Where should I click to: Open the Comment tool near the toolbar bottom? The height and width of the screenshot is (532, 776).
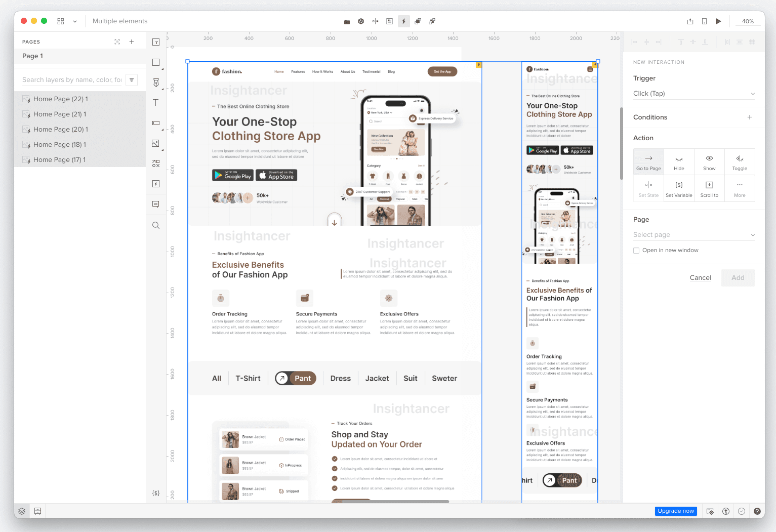(155, 204)
